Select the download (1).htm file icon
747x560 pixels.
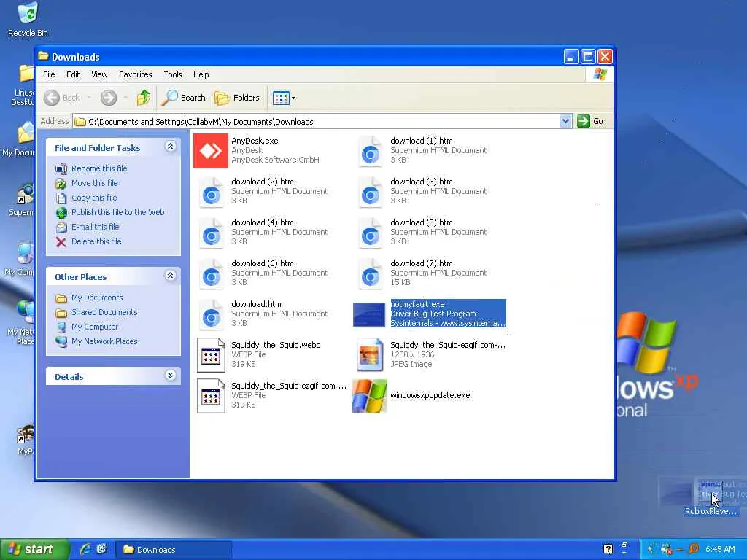370,152
